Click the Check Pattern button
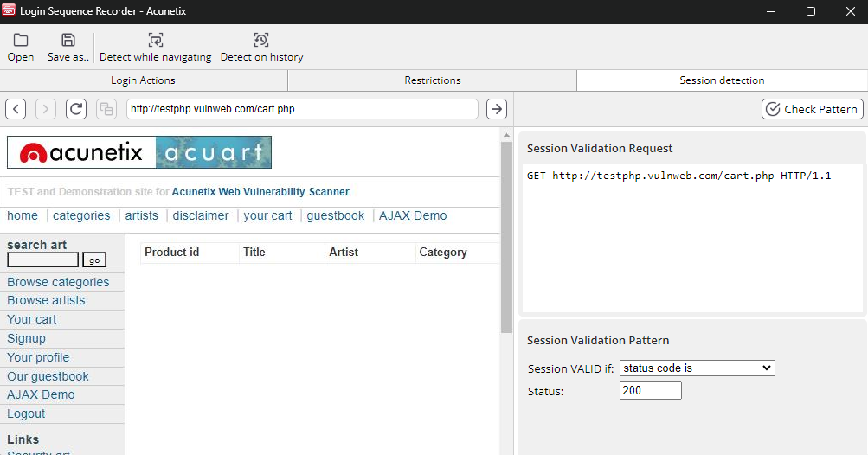 point(812,109)
